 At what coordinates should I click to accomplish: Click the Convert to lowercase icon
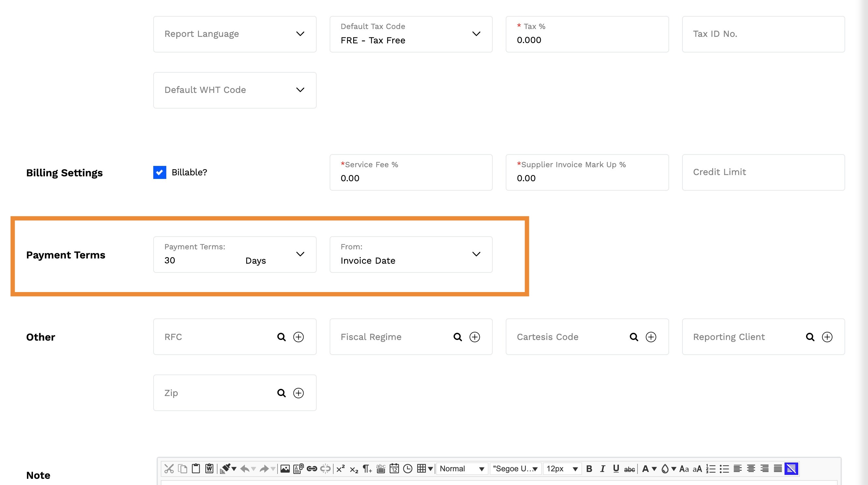[x=684, y=468]
